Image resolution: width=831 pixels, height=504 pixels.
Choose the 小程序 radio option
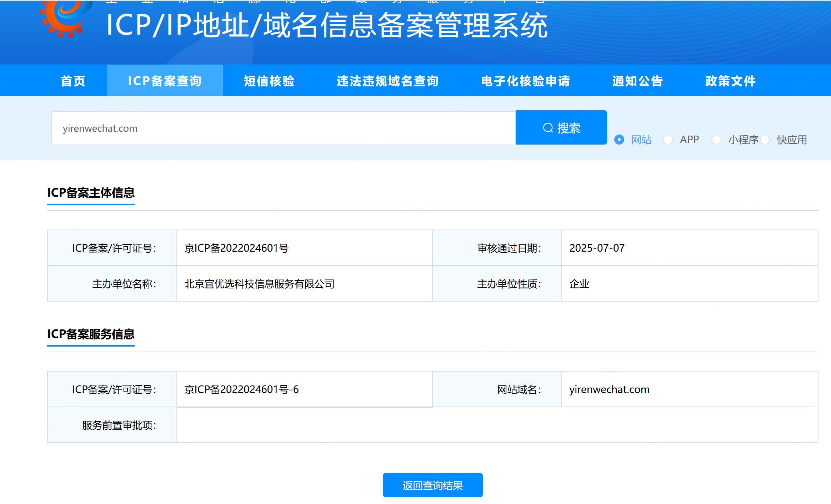(716, 140)
